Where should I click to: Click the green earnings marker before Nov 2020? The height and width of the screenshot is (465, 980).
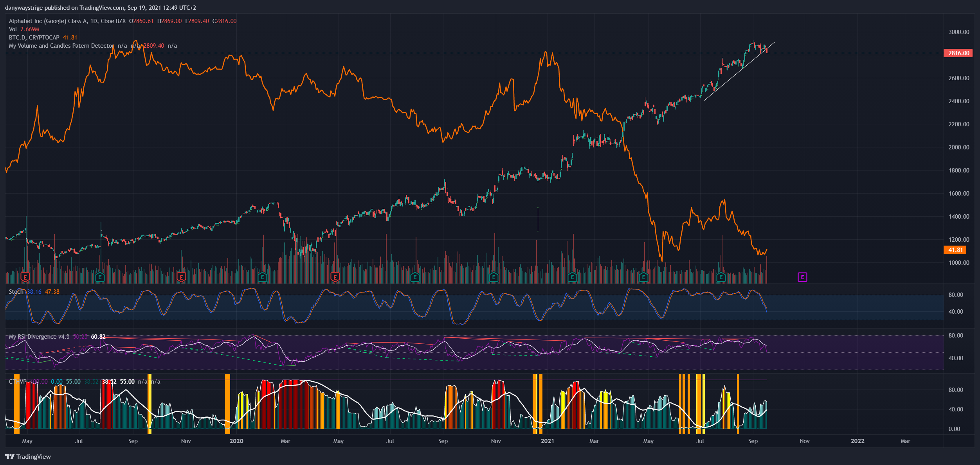point(494,277)
